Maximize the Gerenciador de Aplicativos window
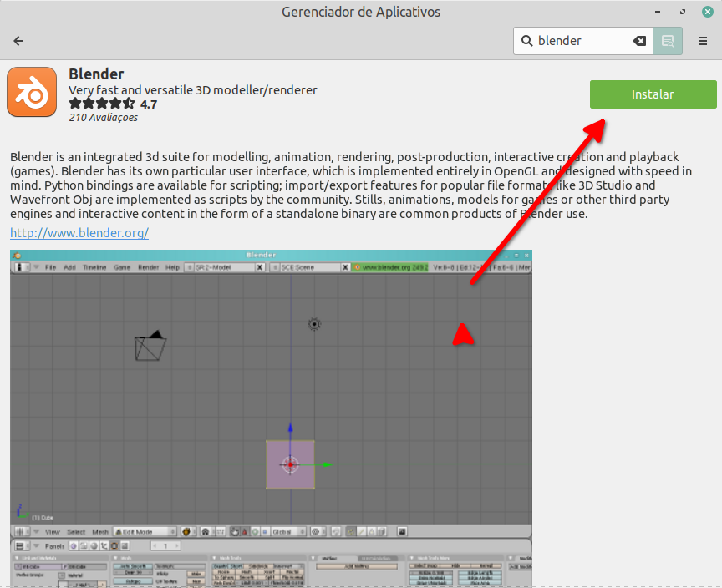This screenshot has height=588, width=722. point(683,12)
